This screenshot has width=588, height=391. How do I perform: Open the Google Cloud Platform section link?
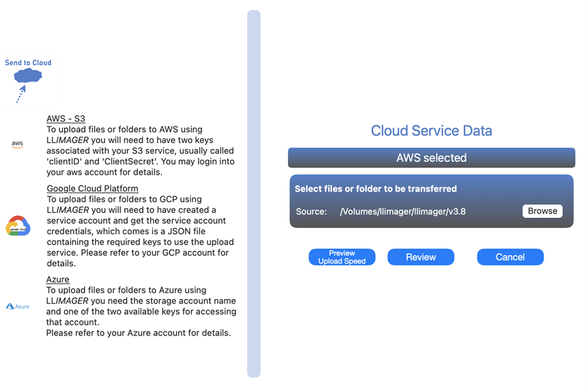pos(92,188)
